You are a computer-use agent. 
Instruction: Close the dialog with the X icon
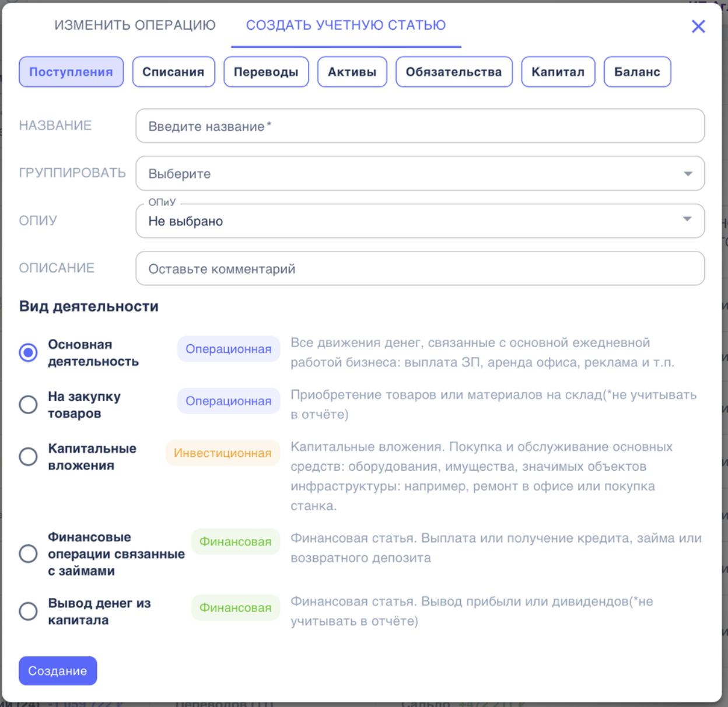coord(698,26)
